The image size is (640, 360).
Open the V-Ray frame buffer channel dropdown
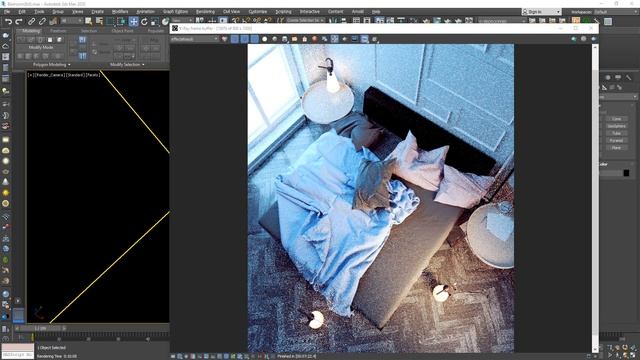point(195,39)
